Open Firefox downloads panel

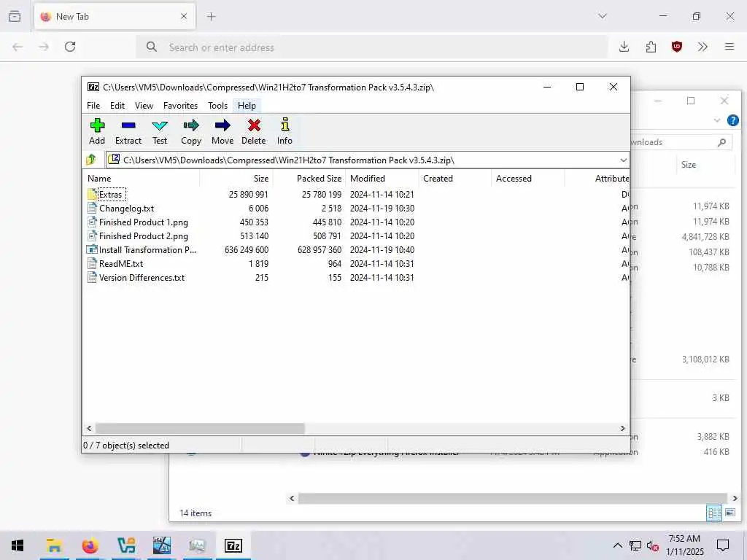pyautogui.click(x=624, y=47)
